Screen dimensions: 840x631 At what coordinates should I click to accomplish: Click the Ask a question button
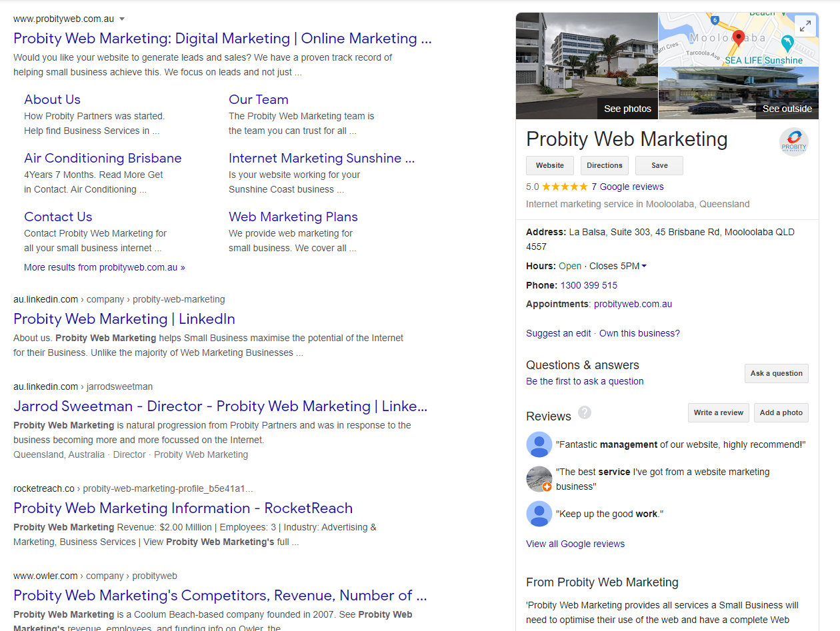click(777, 373)
